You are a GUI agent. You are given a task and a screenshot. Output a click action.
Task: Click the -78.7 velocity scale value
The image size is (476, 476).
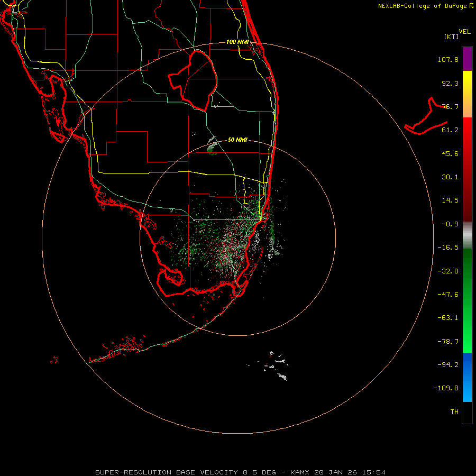[448, 342]
